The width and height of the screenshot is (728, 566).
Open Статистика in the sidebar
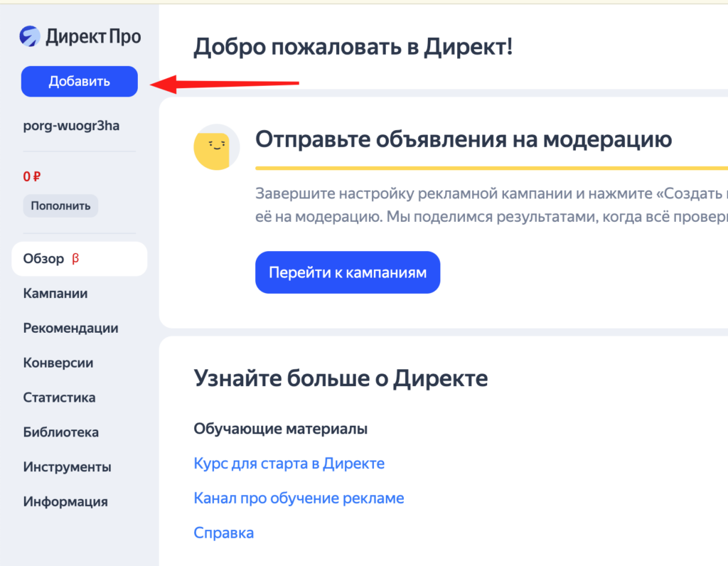[x=60, y=397]
